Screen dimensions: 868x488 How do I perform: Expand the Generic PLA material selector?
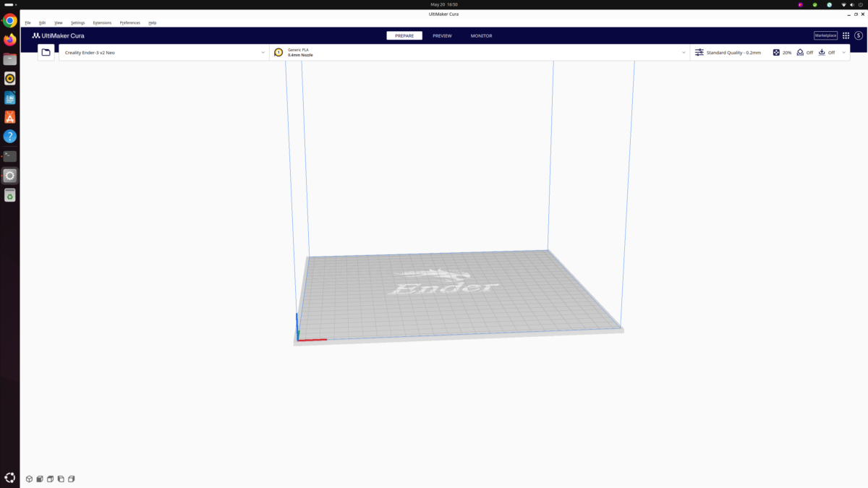(x=480, y=52)
